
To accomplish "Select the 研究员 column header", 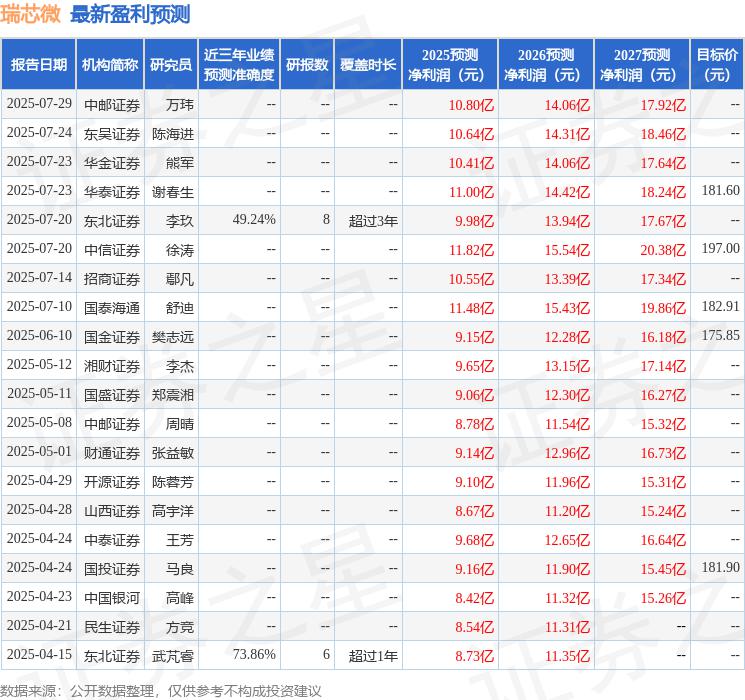I will (x=171, y=65).
